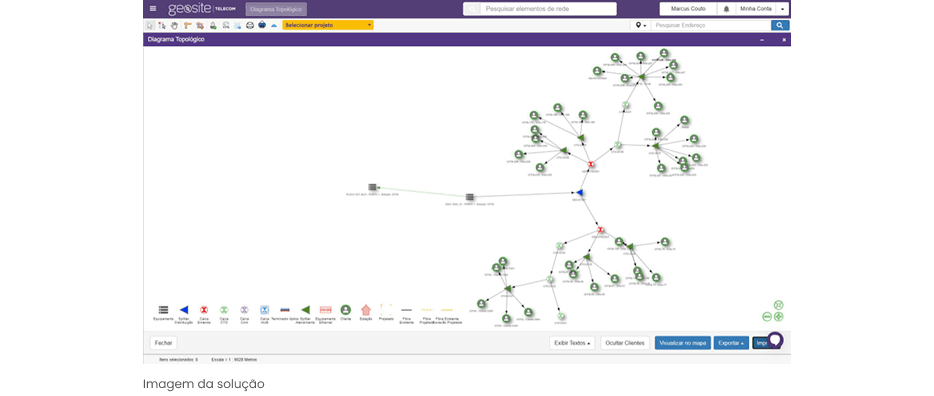This screenshot has width=934, height=396.
Task: Click the Geosite Telecom logo
Action: pyautogui.click(x=201, y=9)
